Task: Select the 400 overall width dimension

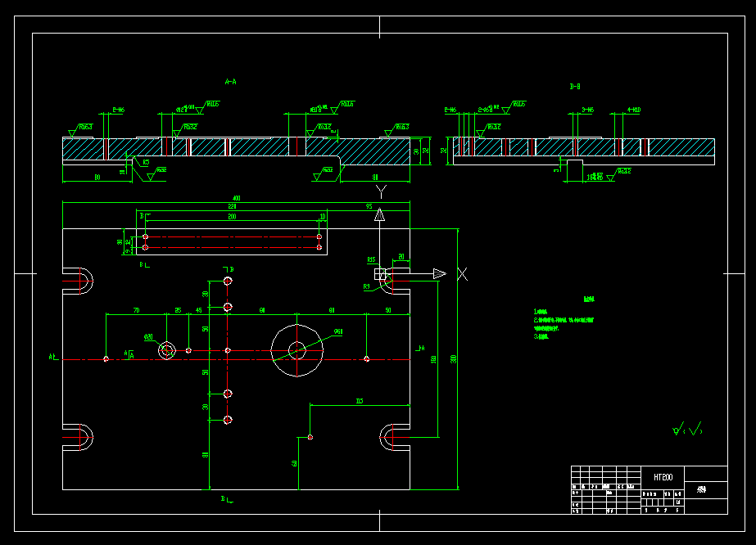Action: [236, 198]
